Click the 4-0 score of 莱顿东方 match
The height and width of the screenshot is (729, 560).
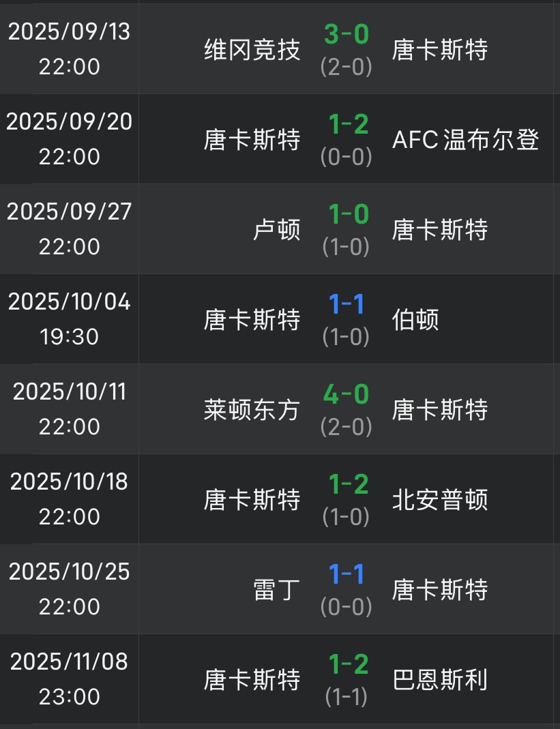(347, 394)
